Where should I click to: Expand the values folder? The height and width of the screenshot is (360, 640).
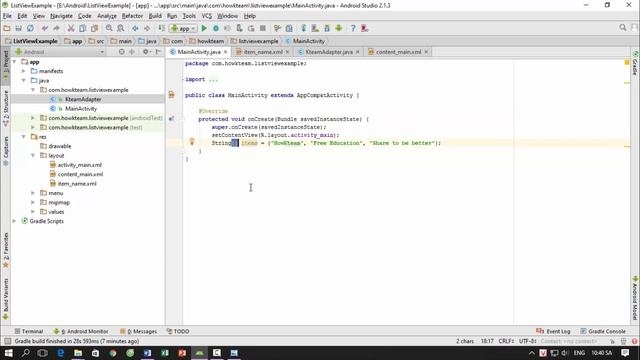pos(33,212)
